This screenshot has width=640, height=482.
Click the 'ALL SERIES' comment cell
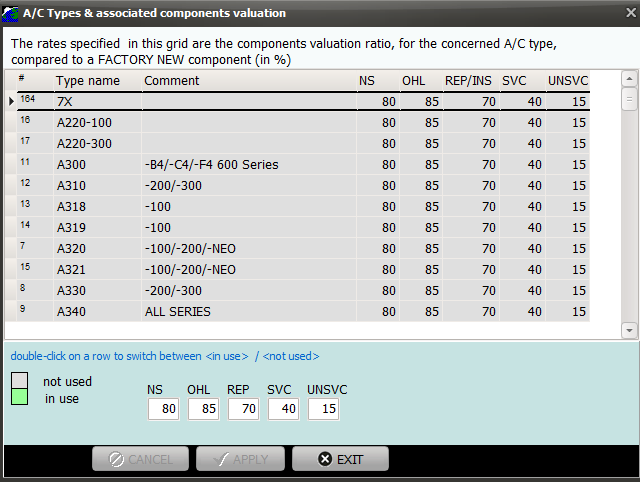pyautogui.click(x=249, y=311)
